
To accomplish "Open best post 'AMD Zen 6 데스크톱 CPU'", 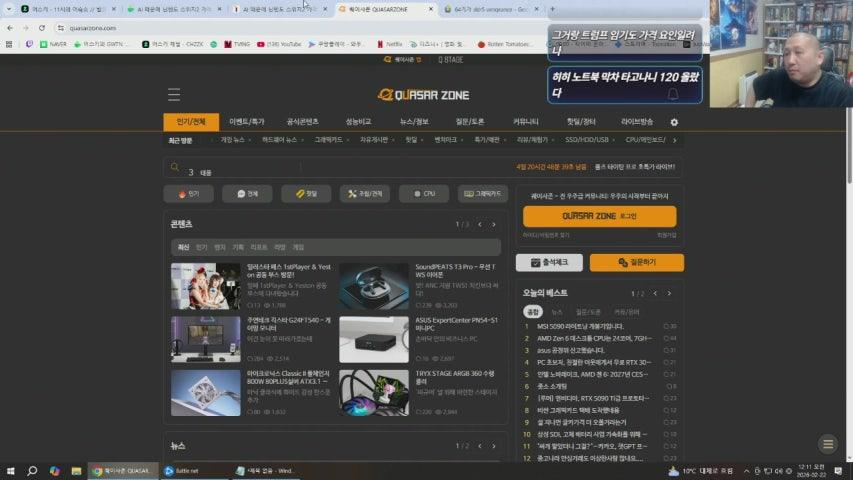I will [594, 339].
